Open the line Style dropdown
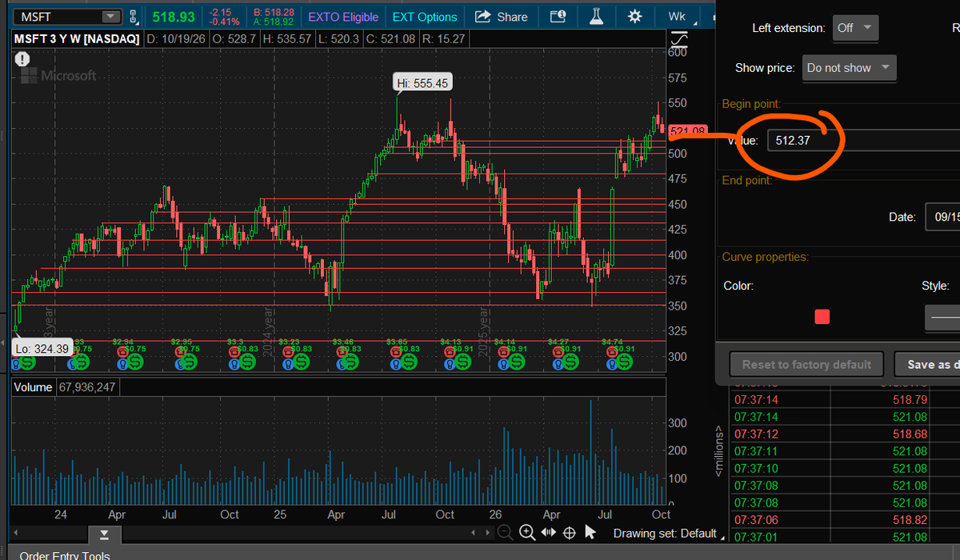Viewport: 960px width, 560px height. [942, 317]
